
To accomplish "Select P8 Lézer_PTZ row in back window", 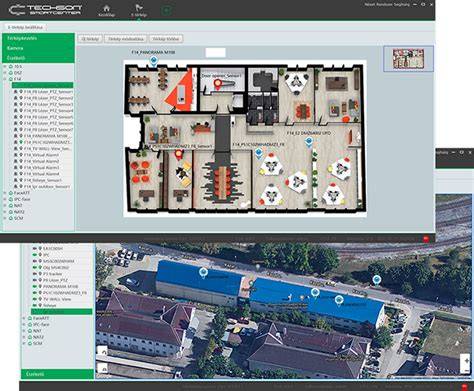I will [62, 280].
